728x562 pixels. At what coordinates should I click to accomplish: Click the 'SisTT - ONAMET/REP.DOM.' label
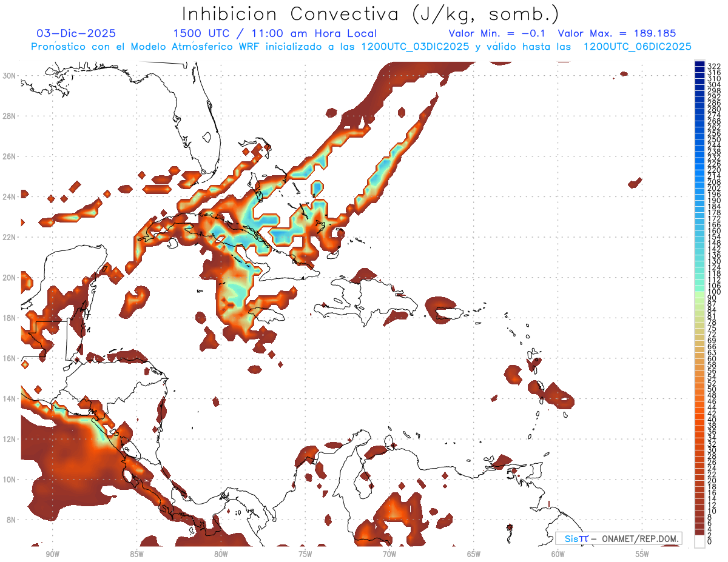click(x=618, y=538)
